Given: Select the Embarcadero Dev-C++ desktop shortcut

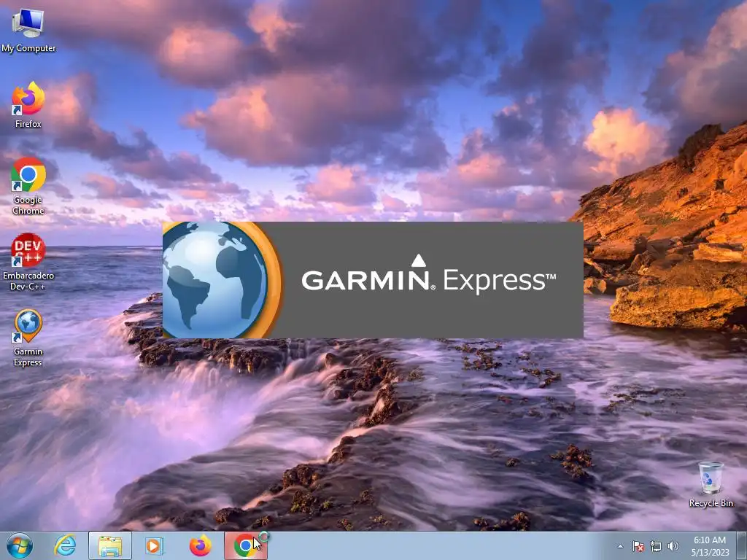Looking at the screenshot, I should pyautogui.click(x=28, y=262).
